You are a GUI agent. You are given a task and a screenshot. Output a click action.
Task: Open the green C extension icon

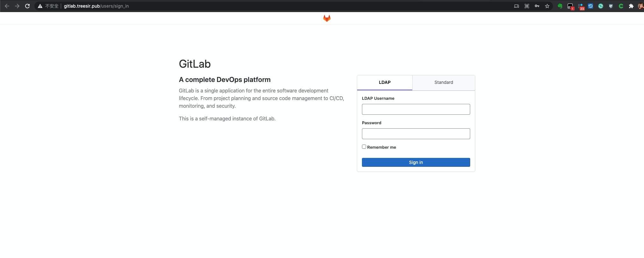click(621, 6)
